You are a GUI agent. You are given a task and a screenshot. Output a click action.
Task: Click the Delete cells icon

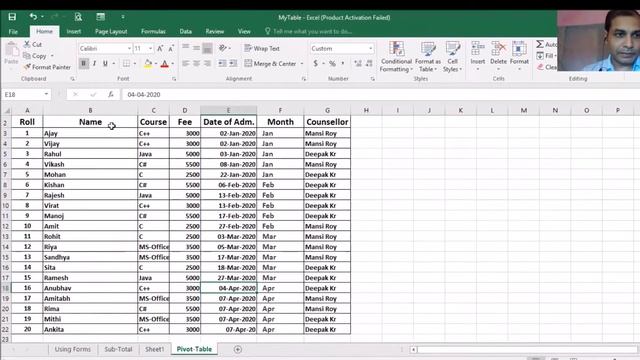[498, 49]
